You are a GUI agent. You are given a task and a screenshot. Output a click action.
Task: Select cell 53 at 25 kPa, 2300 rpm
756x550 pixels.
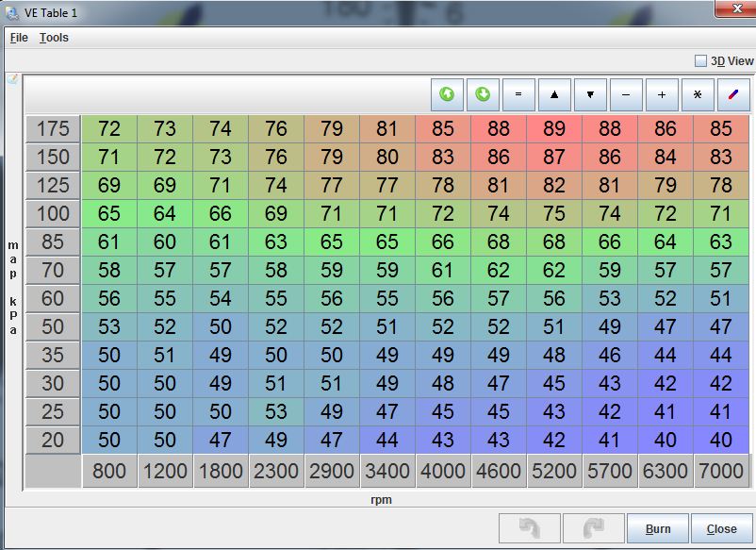pos(276,412)
